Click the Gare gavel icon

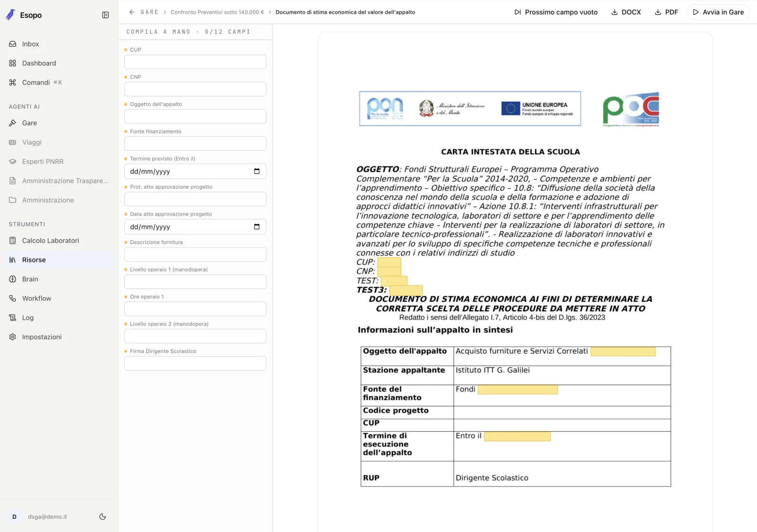tap(13, 123)
